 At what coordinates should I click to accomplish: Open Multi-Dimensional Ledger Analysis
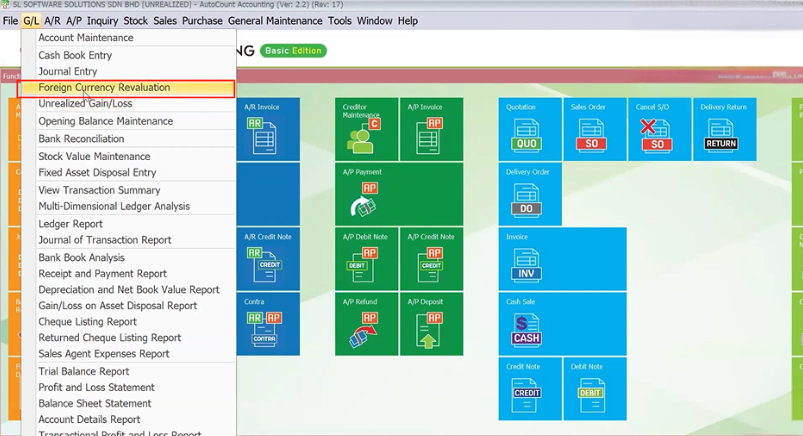(x=129, y=206)
